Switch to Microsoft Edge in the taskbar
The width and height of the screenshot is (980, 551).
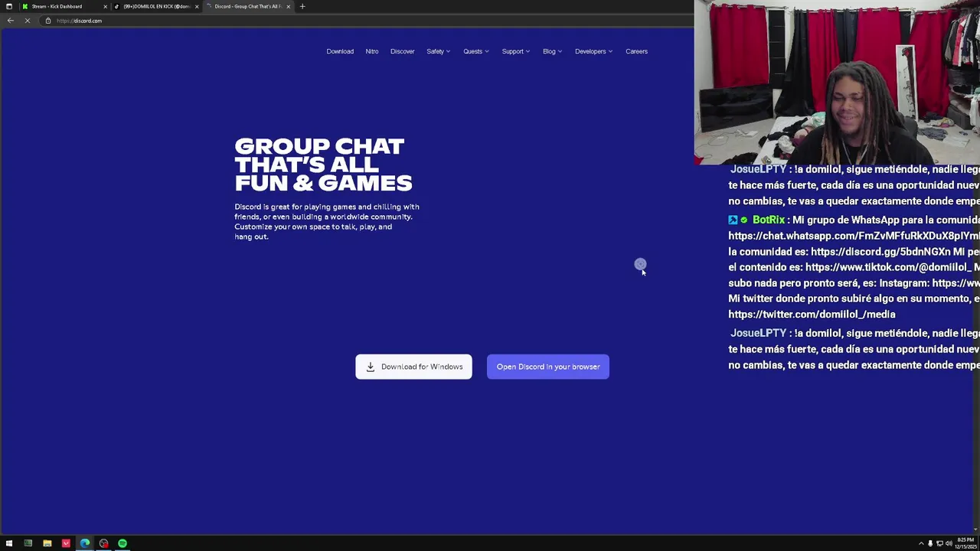tap(85, 543)
